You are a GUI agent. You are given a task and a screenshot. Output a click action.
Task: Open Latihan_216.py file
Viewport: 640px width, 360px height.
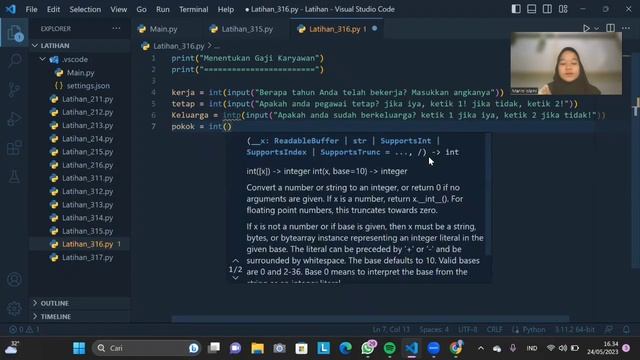(87, 165)
